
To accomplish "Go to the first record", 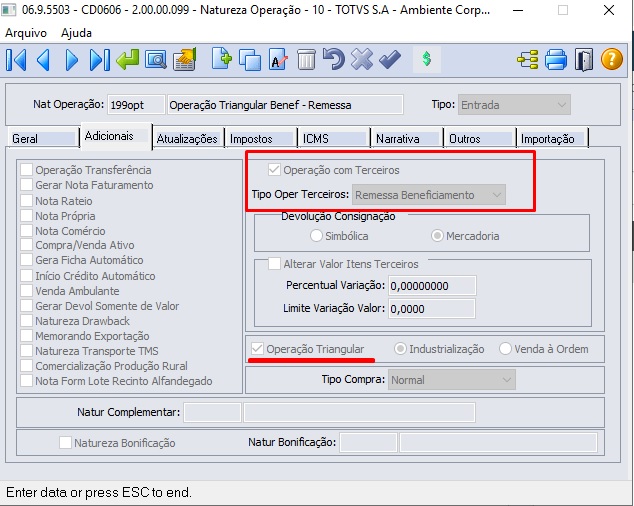I will pos(16,60).
